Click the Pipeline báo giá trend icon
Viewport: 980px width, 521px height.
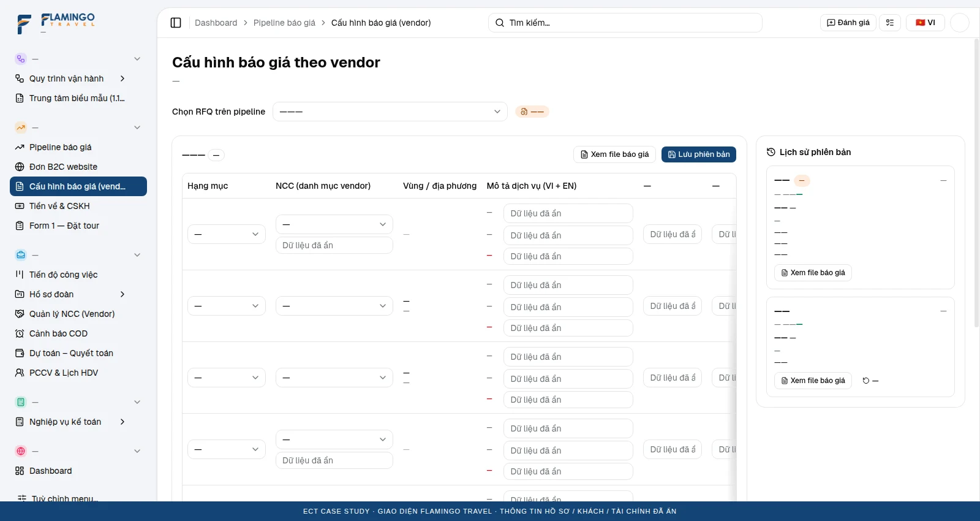20,147
